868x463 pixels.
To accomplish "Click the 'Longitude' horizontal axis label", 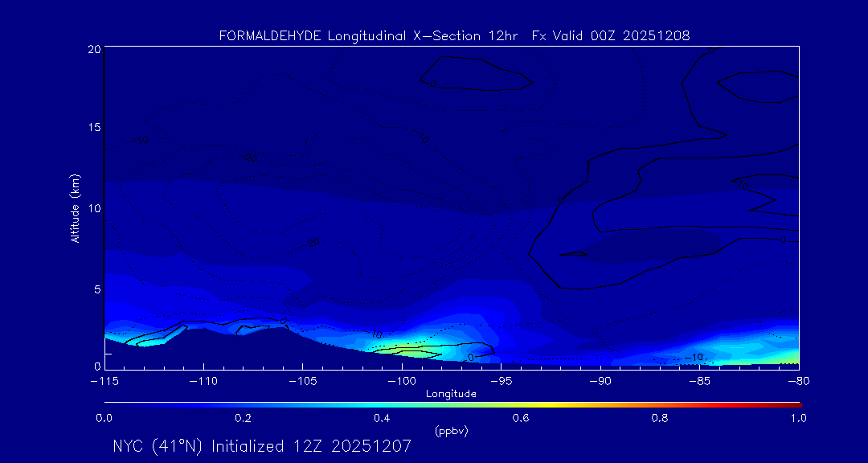I will 451,395.
